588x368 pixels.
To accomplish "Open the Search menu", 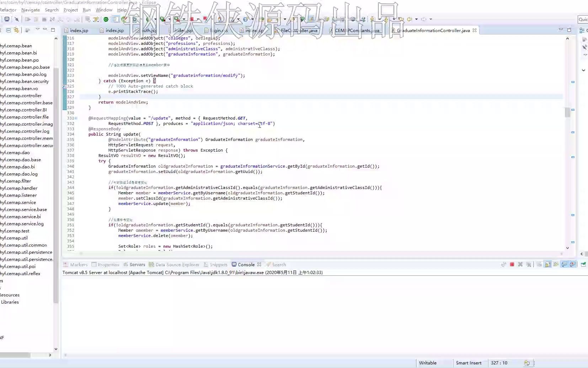I will [52, 10].
